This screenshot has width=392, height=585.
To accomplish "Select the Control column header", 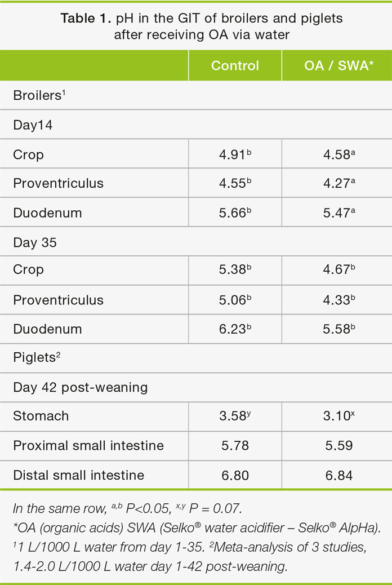I will pos(235,65).
